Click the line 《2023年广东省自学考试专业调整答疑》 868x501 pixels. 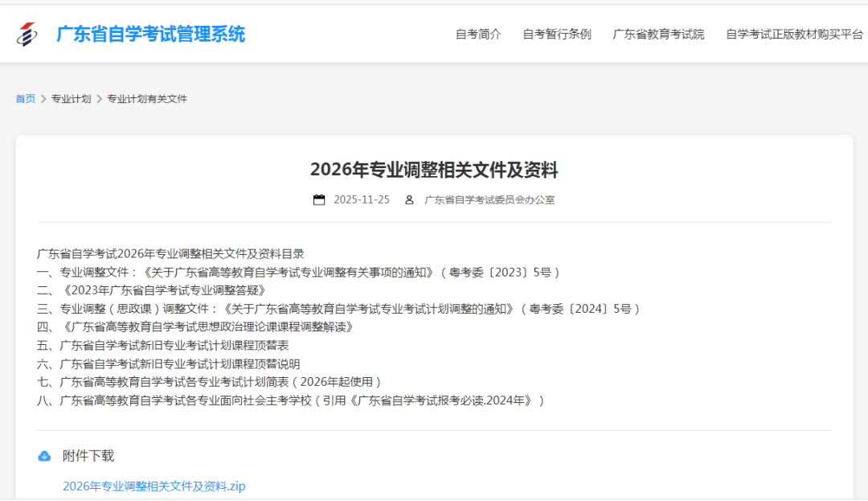163,290
